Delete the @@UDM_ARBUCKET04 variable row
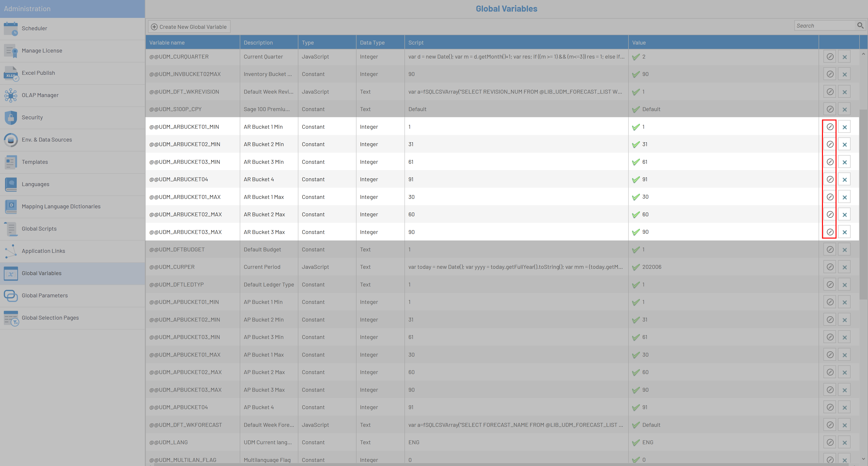 tap(845, 180)
